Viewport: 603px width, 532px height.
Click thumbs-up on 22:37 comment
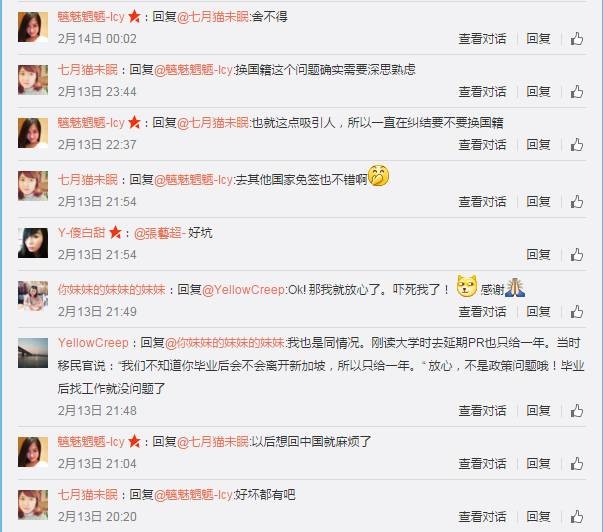(576, 145)
